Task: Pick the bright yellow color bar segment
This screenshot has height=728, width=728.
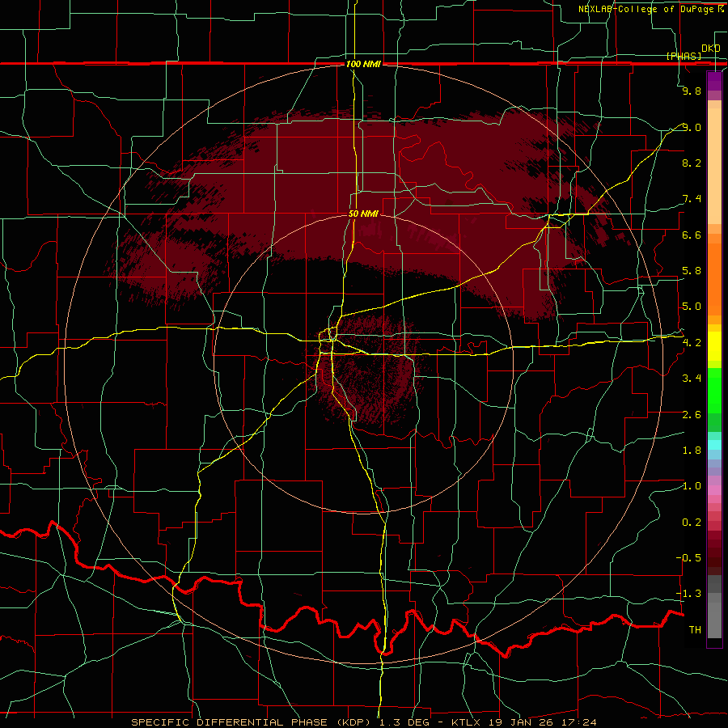Action: click(x=714, y=346)
